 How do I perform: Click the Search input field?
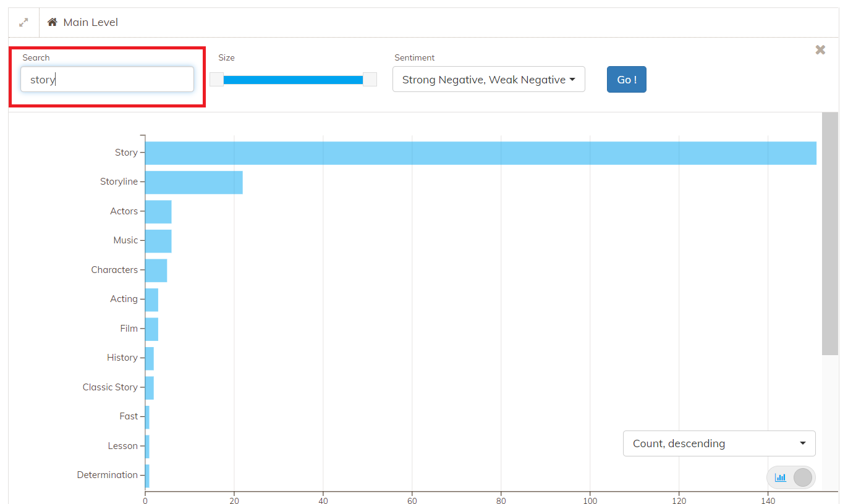tap(108, 80)
